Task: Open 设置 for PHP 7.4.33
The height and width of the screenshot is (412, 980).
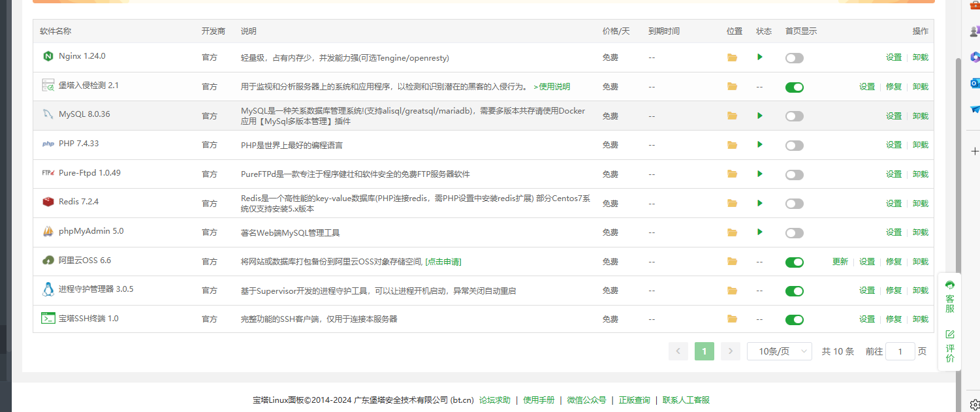Action: pyautogui.click(x=894, y=144)
